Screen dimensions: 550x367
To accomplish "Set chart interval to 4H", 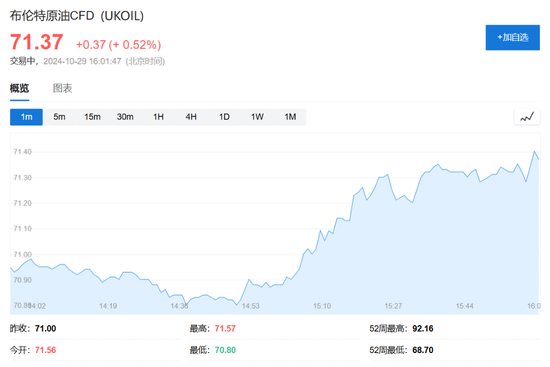I will point(191,117).
